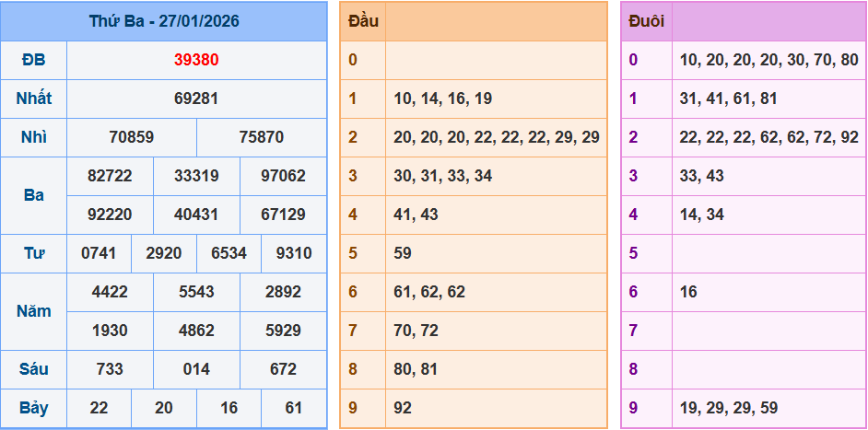The height and width of the screenshot is (430, 868).
Task: Select second prize number 70859
Action: tap(132, 137)
